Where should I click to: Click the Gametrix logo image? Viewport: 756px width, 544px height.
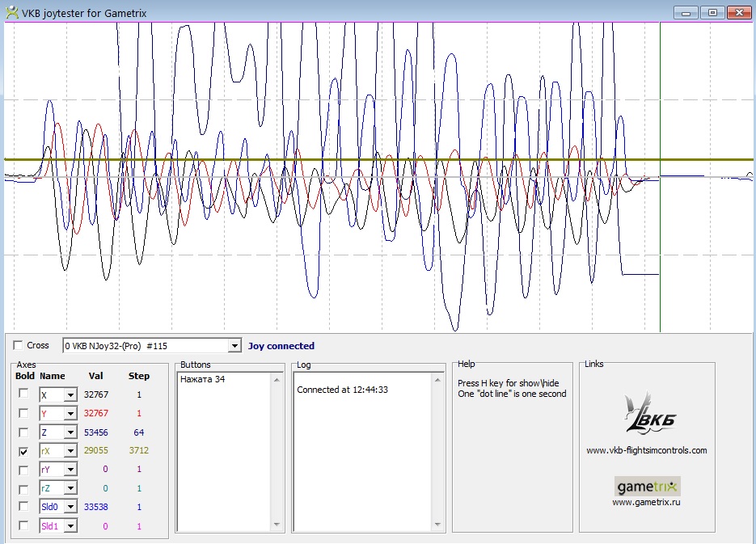647,486
